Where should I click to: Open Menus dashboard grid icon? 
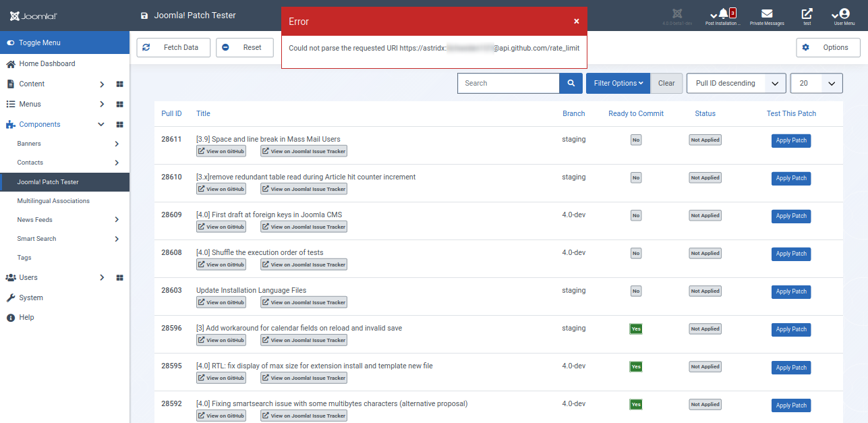pyautogui.click(x=120, y=105)
